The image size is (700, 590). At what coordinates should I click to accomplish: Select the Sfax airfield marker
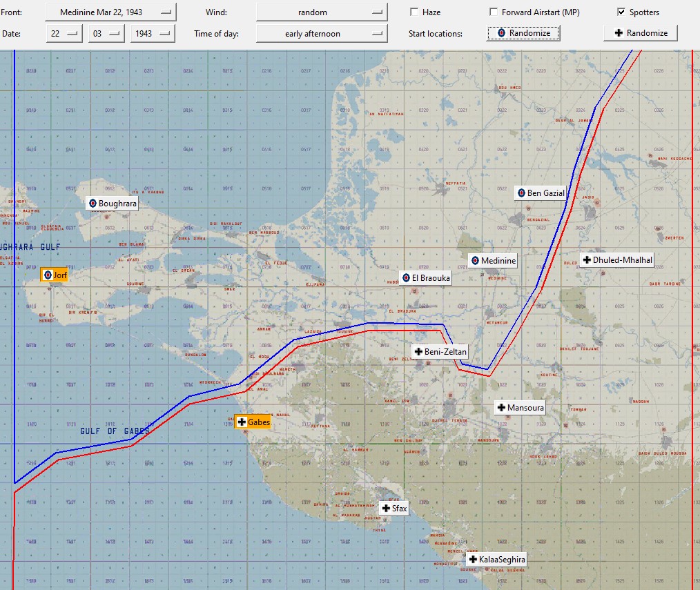[x=394, y=509]
